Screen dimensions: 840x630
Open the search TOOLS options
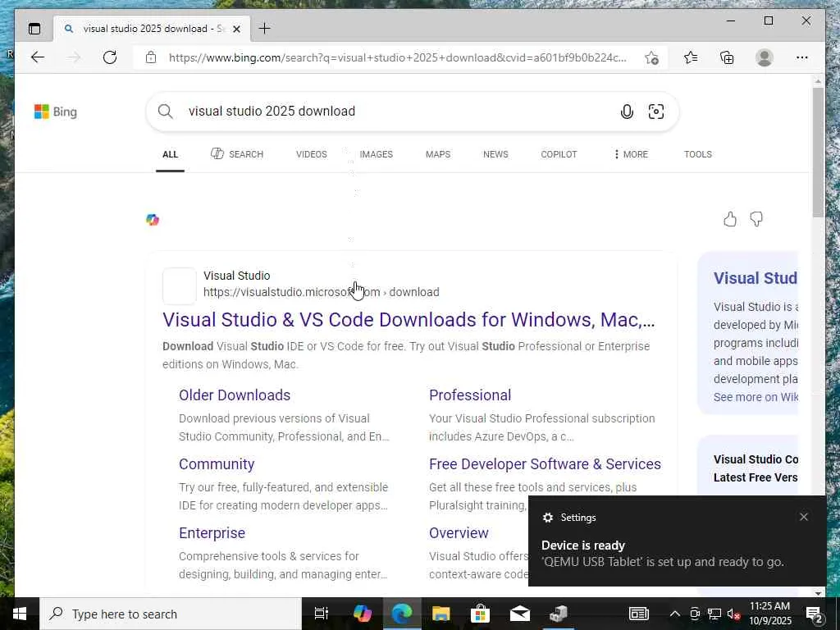[697, 154]
